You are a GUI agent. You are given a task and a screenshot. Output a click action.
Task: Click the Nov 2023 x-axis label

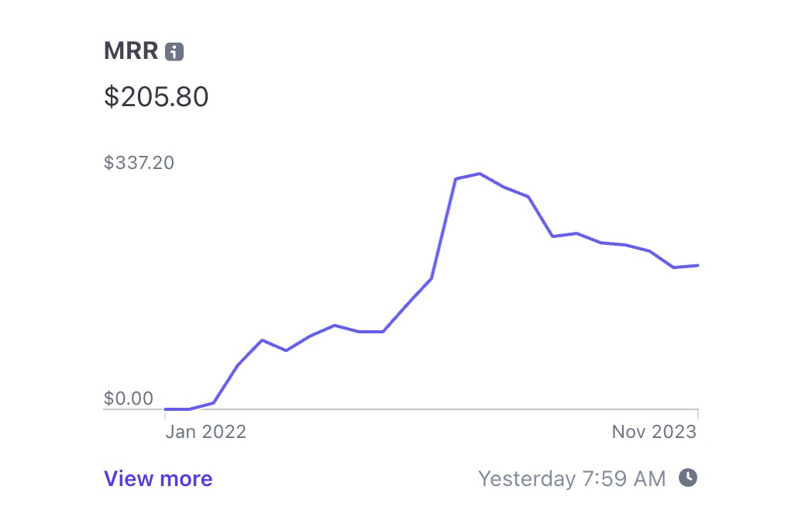click(x=654, y=432)
